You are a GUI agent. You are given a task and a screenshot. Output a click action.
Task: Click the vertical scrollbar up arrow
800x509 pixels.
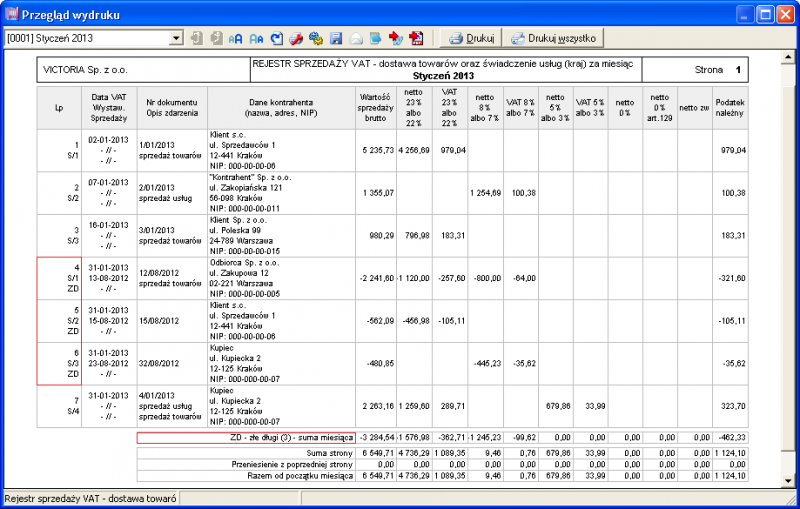pyautogui.click(x=788, y=57)
